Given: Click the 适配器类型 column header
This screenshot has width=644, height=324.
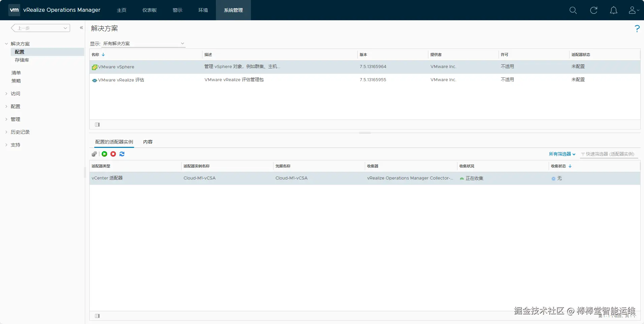Looking at the screenshot, I should [135, 166].
